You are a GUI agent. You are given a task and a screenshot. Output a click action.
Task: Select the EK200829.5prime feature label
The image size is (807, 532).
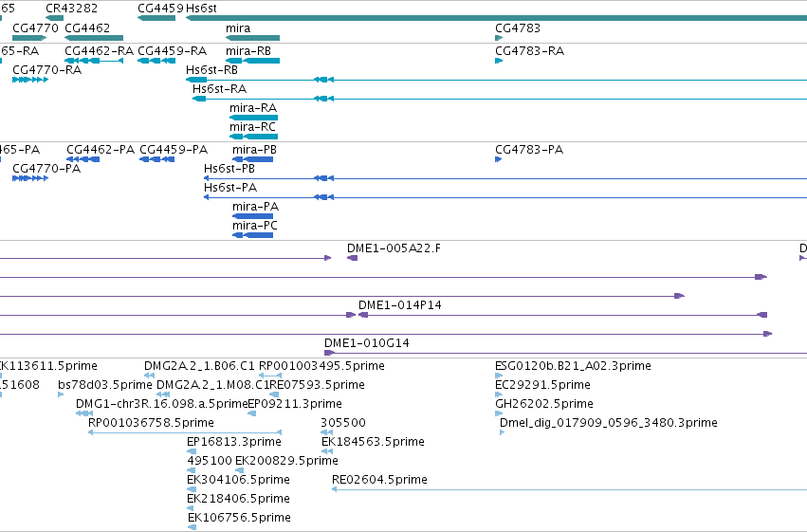[x=286, y=461]
